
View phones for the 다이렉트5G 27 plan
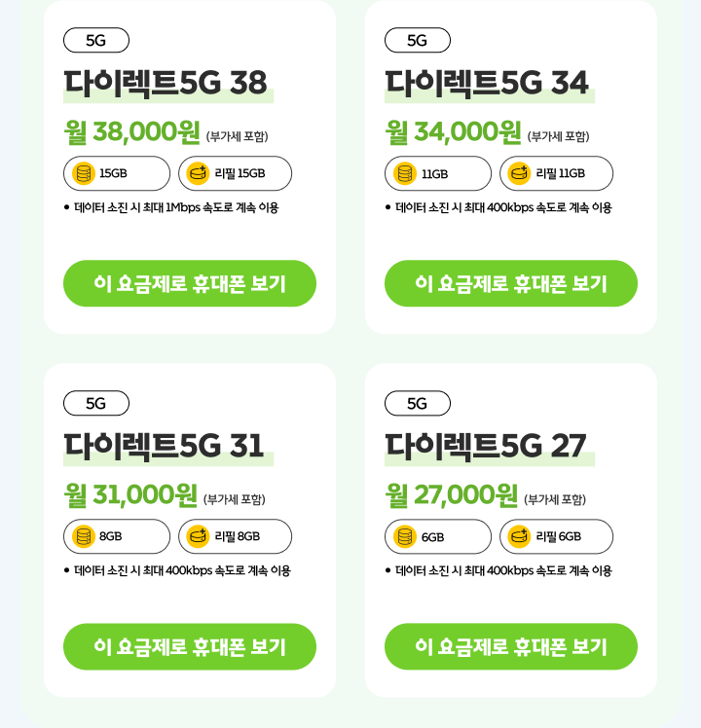click(511, 646)
